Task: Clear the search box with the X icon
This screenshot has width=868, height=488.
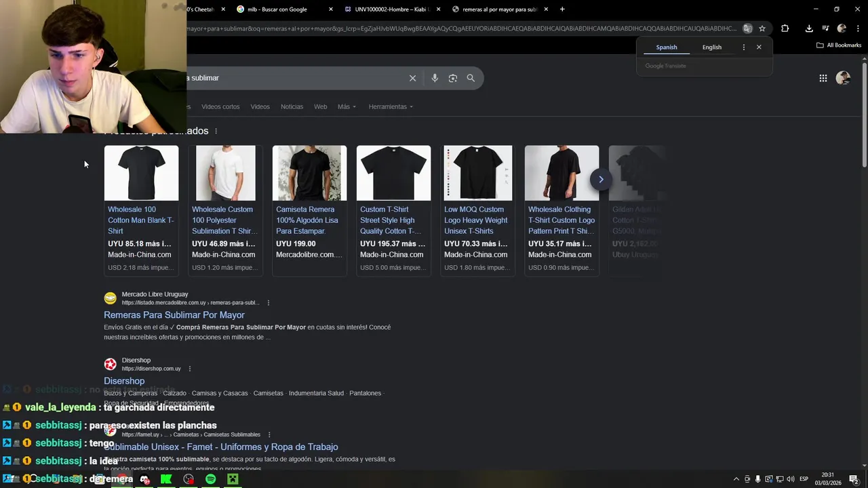Action: pos(412,78)
